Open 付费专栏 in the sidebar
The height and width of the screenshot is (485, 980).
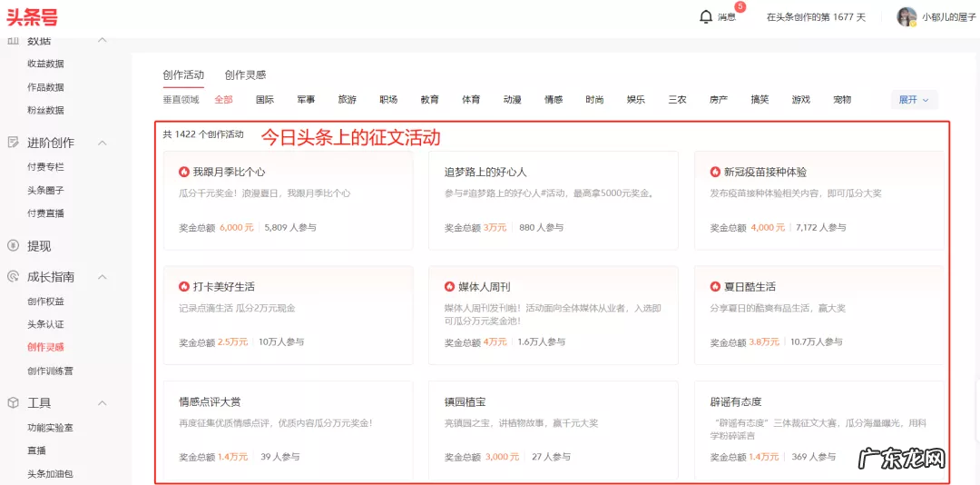coord(45,167)
